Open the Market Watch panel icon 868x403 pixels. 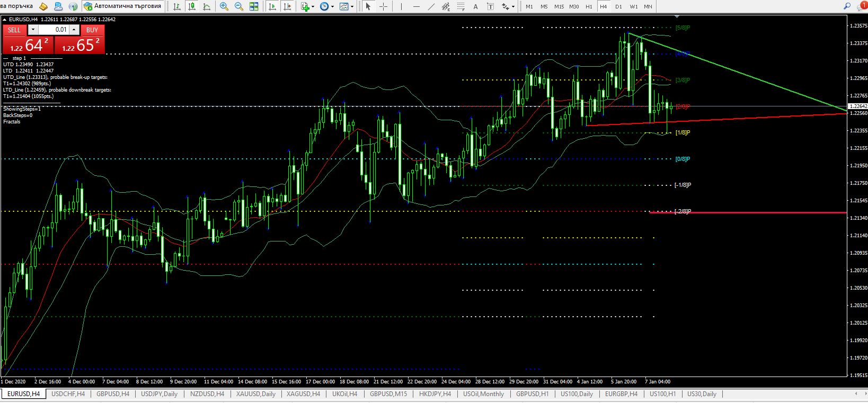click(x=43, y=6)
